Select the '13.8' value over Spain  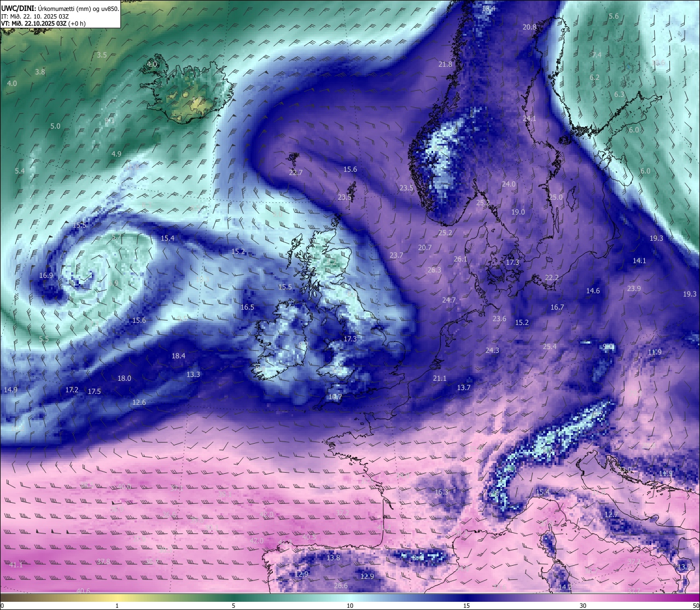coord(333,557)
